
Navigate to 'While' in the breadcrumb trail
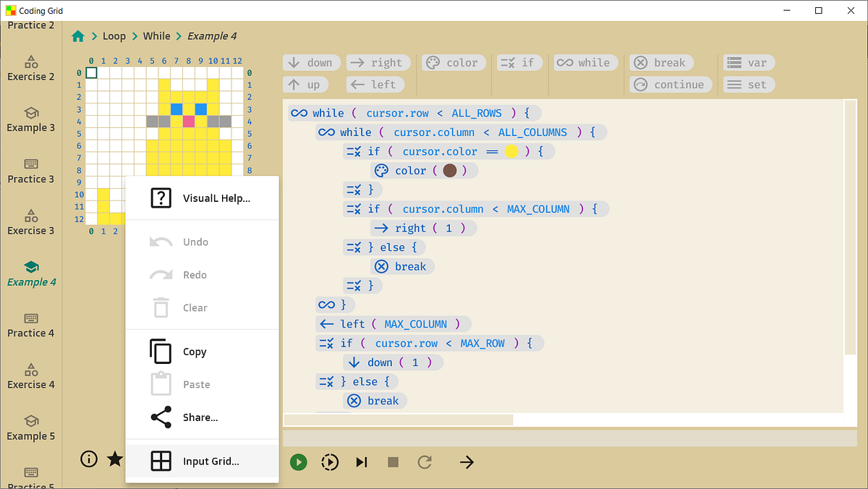coord(156,35)
